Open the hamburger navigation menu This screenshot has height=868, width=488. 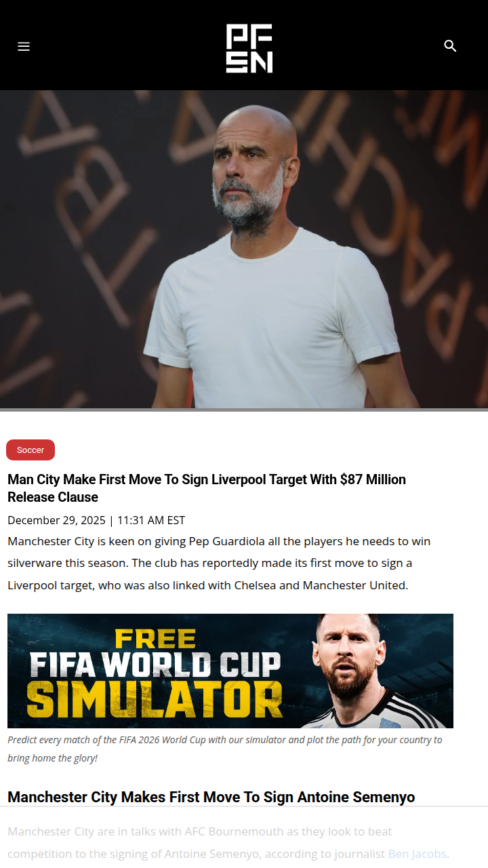click(24, 46)
